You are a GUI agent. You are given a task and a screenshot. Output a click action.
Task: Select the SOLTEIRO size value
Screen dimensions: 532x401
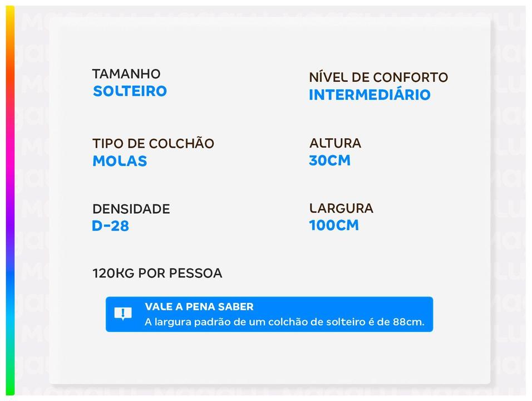click(130, 91)
